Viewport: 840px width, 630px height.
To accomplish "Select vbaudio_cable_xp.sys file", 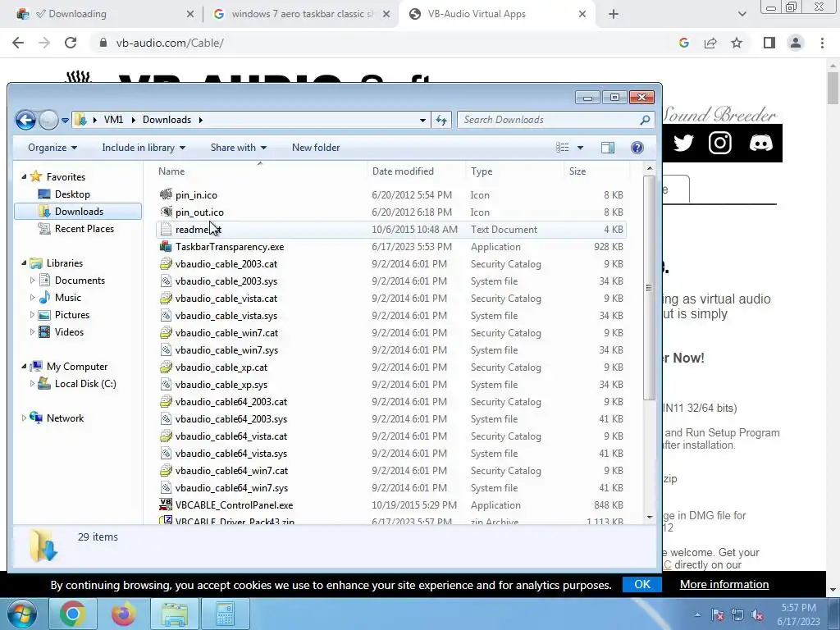I will [x=221, y=385].
